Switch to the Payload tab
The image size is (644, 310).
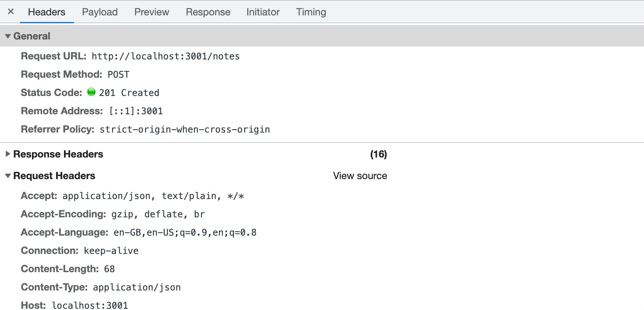pos(100,12)
